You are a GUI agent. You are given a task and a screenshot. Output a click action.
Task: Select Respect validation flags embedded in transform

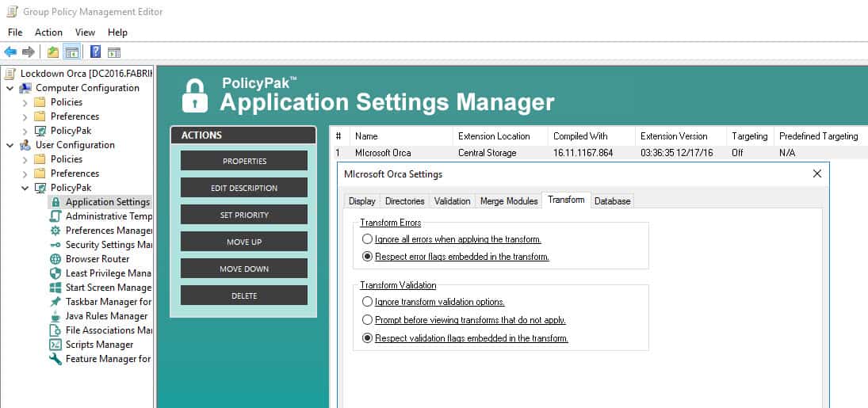coord(367,338)
